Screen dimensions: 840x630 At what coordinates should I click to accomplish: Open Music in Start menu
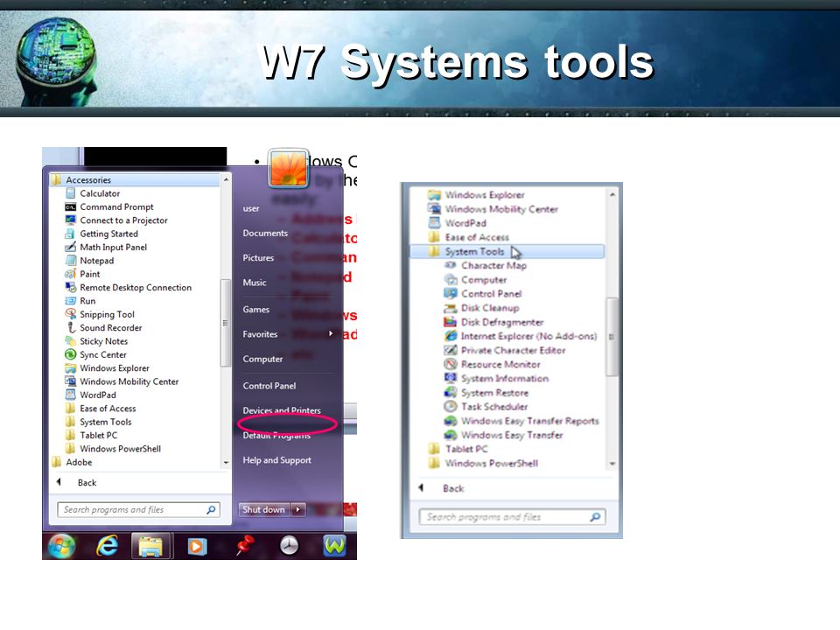pyautogui.click(x=255, y=283)
